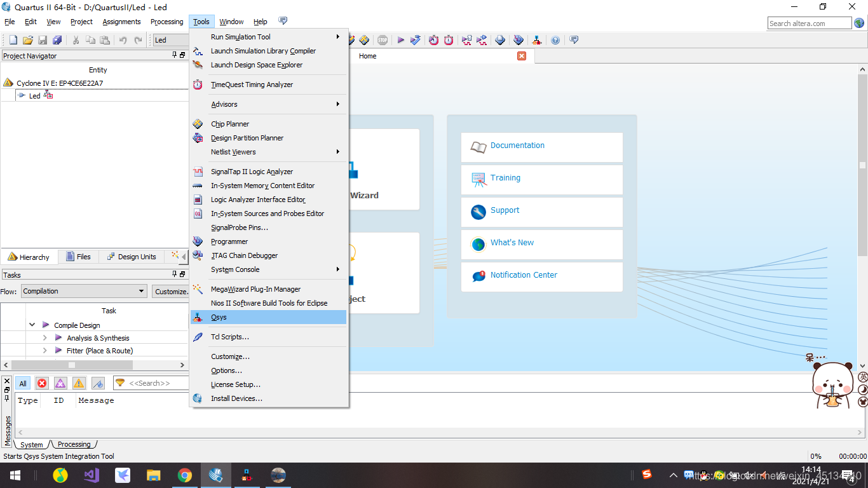Switch to the Design Units tab
868x488 pixels.
(131, 257)
